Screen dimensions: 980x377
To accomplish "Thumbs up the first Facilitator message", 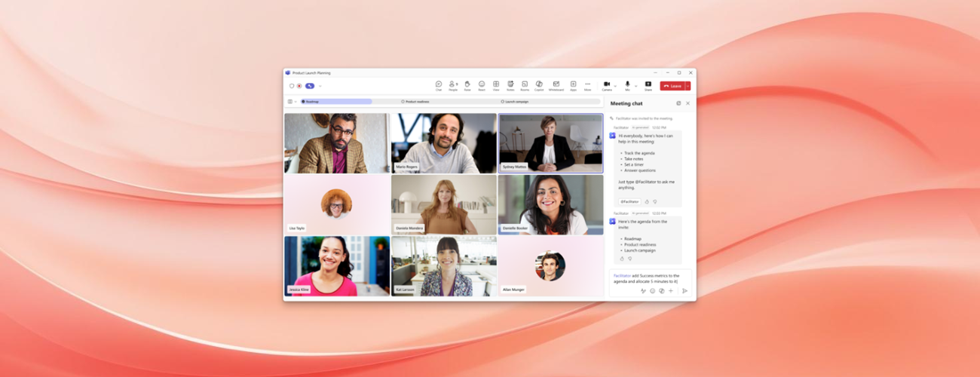I will point(647,201).
